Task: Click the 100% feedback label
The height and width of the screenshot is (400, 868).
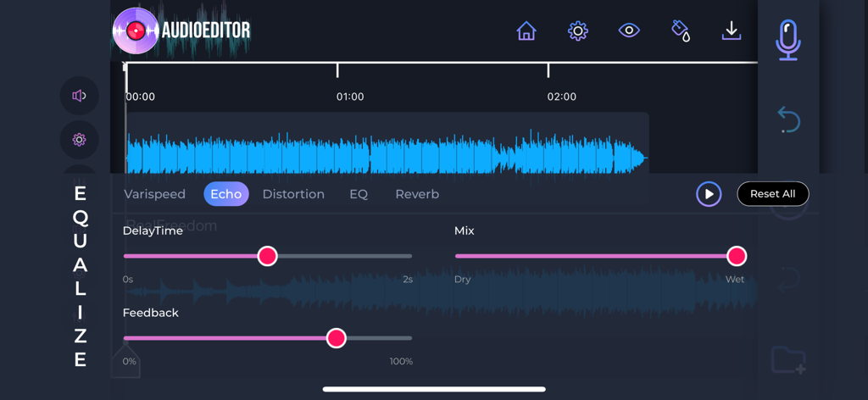Action: pos(401,361)
